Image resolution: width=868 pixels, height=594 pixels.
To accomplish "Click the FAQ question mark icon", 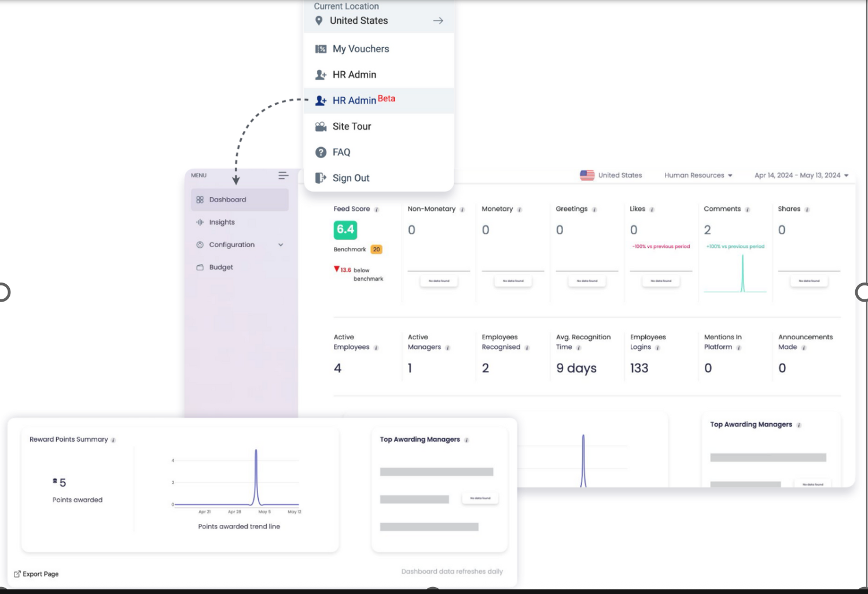I will tap(321, 152).
